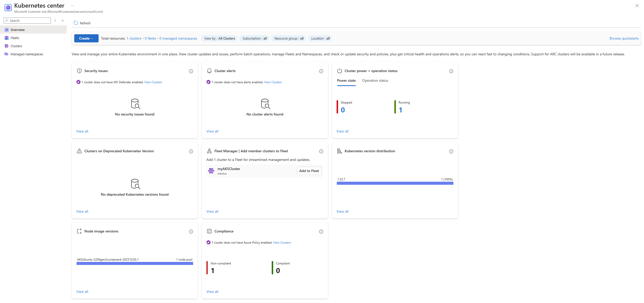Screen dimensions: 644x303
Task: Click the Add to Fleet button
Action: [309, 171]
